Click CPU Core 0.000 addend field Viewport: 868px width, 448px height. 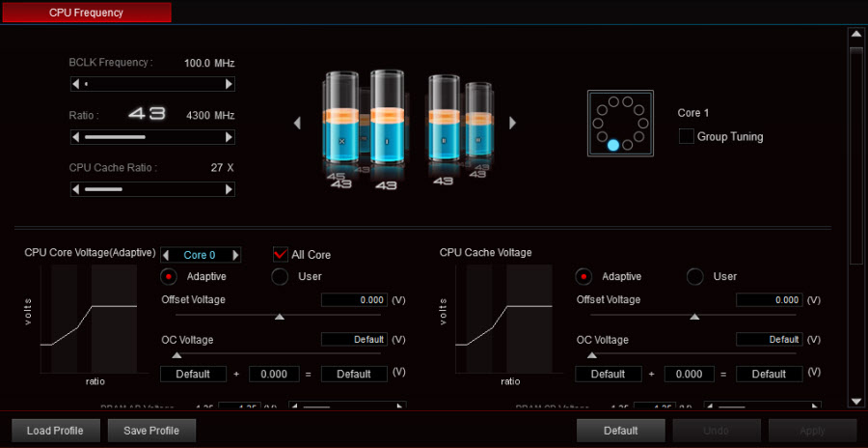point(274,375)
